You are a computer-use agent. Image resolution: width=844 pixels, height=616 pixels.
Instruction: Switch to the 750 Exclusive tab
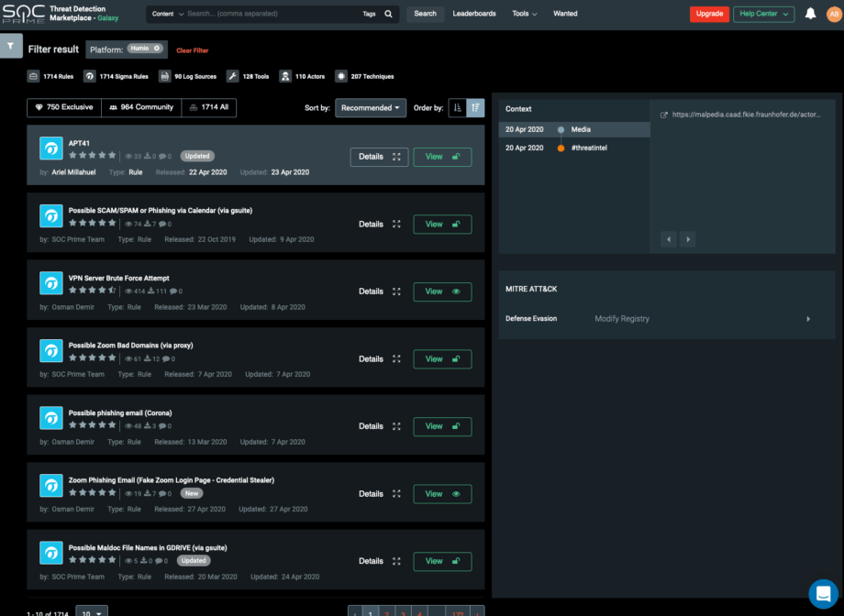tap(64, 107)
